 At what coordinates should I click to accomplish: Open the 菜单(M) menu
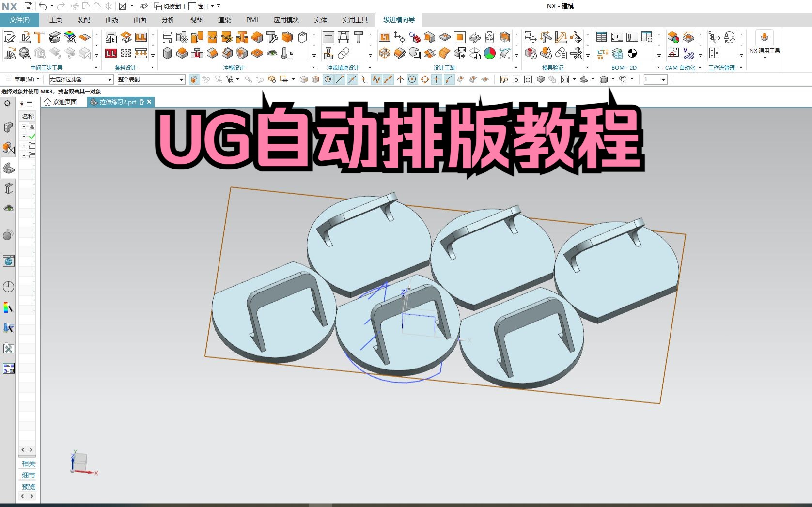tap(23, 79)
